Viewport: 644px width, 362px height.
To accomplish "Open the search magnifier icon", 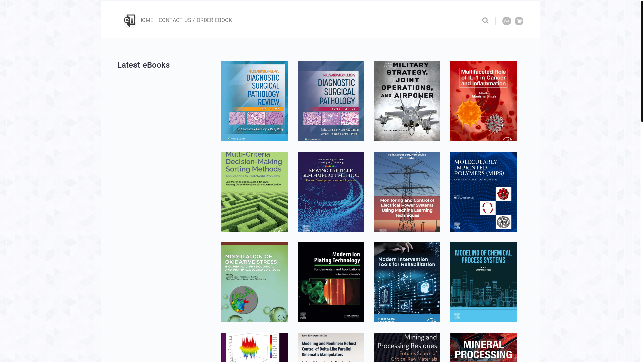I will 485,21.
